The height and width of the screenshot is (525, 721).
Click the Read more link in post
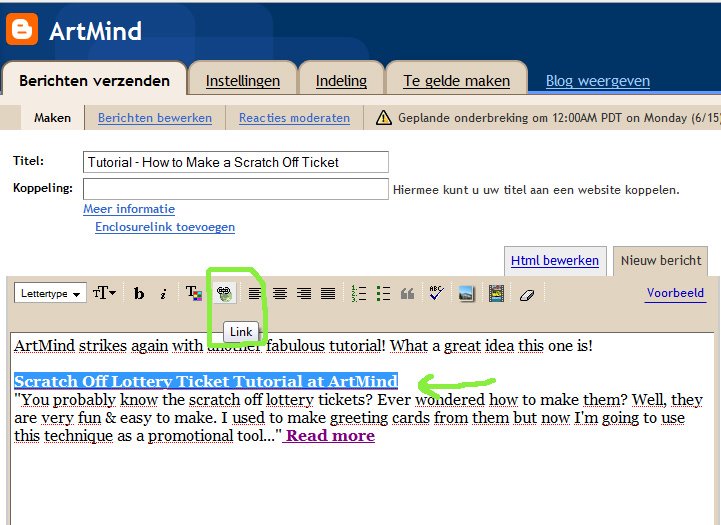pos(330,435)
